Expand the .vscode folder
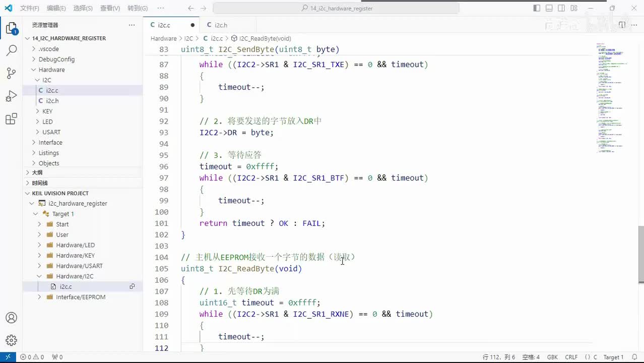 coord(48,49)
